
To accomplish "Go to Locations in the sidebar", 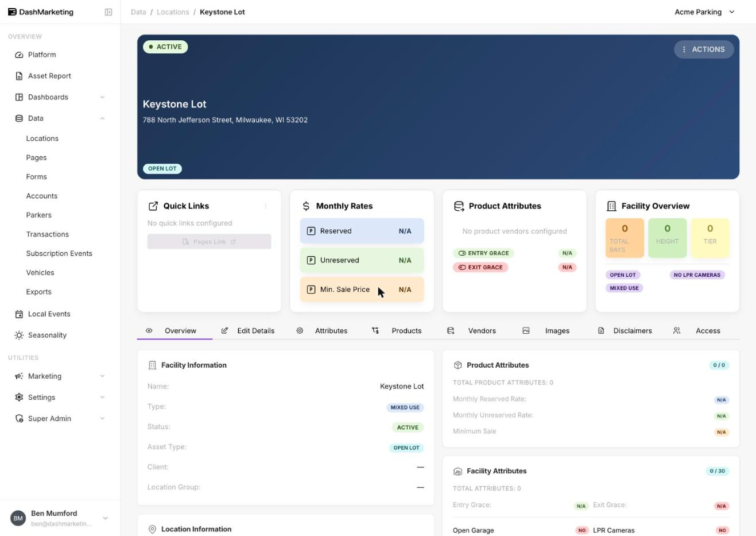I will (42, 138).
